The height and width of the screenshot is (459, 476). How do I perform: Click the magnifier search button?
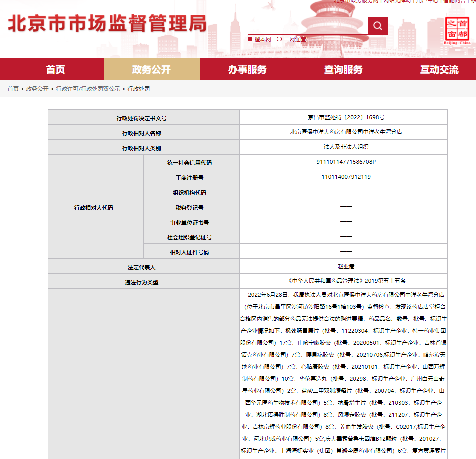pyautogui.click(x=377, y=26)
